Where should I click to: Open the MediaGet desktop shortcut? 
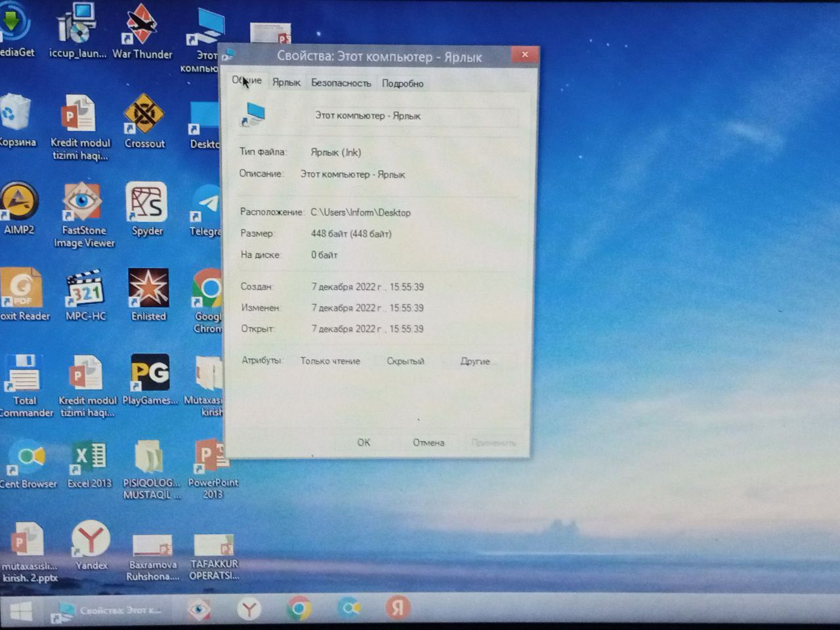(x=14, y=30)
